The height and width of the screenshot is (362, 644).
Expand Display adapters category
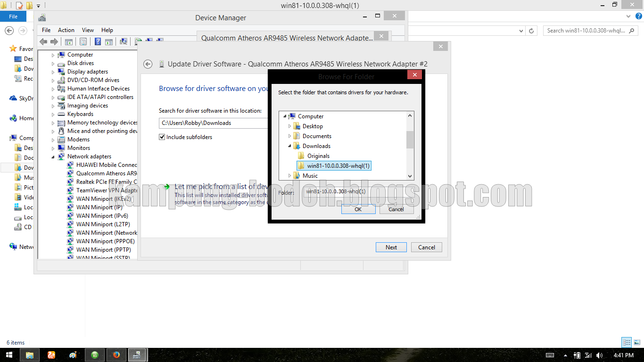pos(53,72)
